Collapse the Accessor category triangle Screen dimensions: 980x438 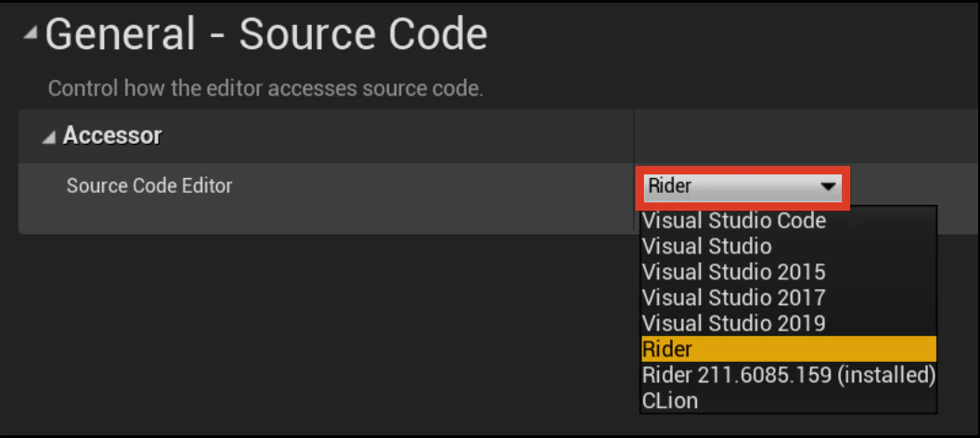pyautogui.click(x=49, y=136)
